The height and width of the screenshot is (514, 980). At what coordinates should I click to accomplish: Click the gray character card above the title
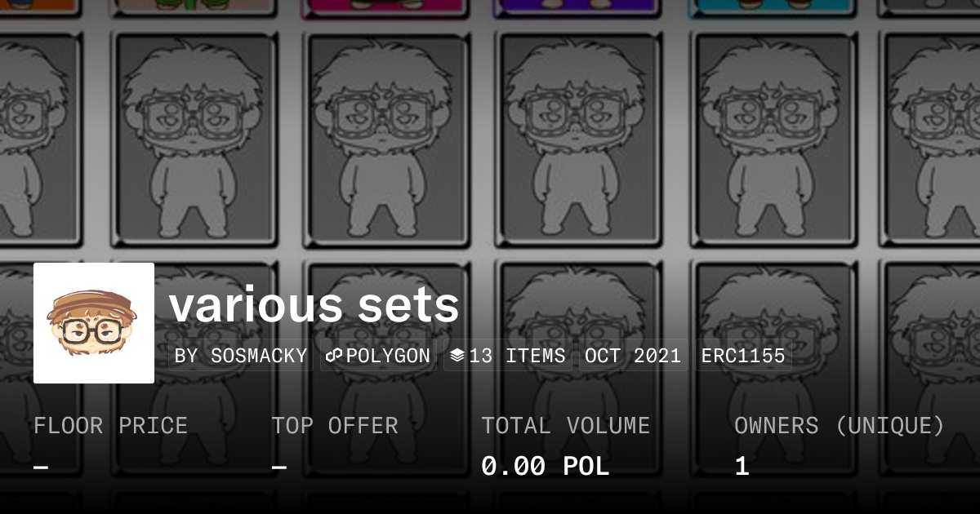pos(387,140)
